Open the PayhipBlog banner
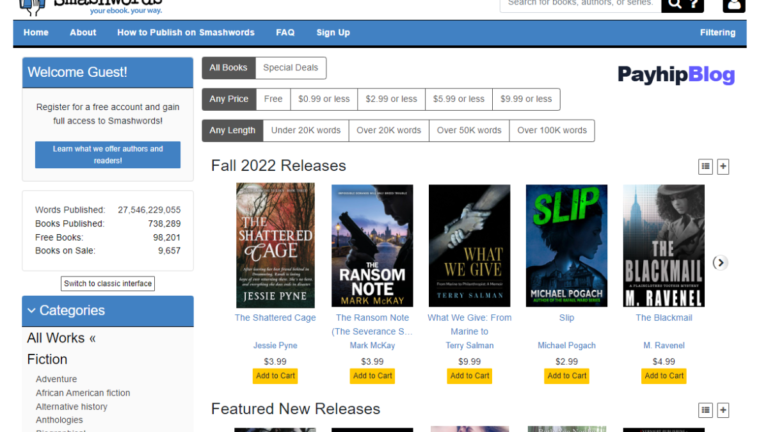This screenshot has width=768, height=432. point(676,74)
